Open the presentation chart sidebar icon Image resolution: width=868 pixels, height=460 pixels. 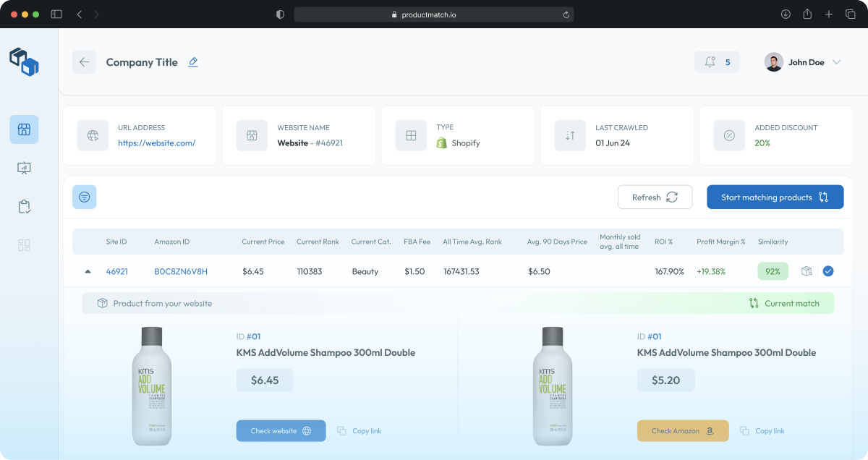click(24, 168)
